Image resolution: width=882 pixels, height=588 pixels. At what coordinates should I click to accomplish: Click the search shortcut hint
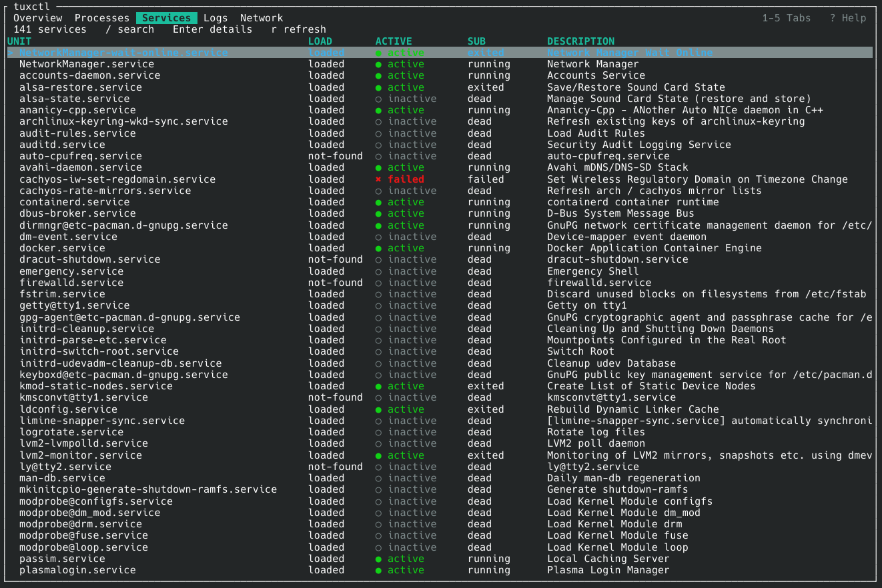point(130,29)
